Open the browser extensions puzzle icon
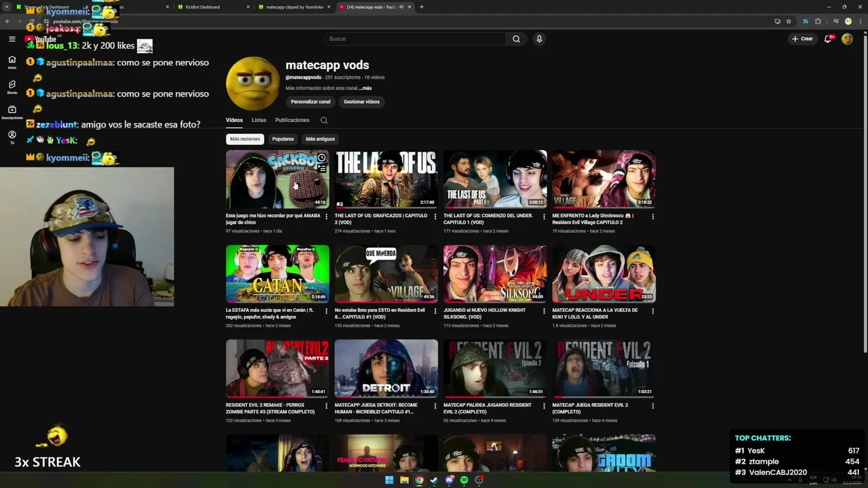This screenshot has height=488, width=868. (818, 21)
